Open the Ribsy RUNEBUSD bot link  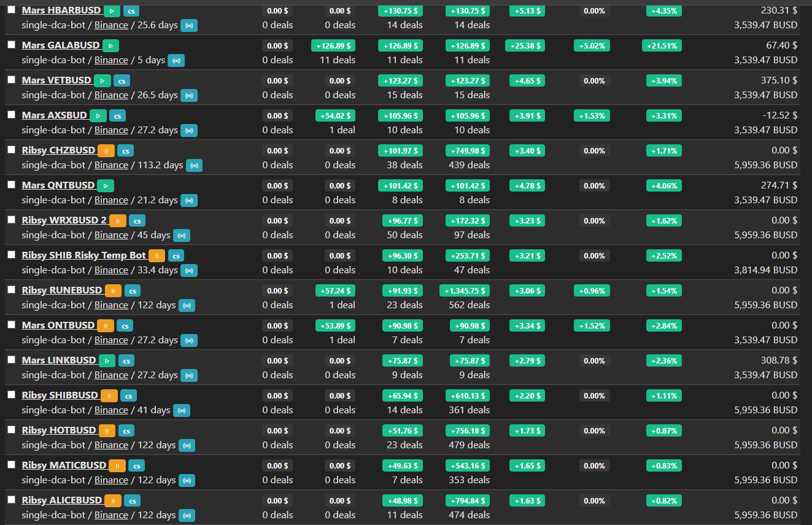pyautogui.click(x=62, y=290)
